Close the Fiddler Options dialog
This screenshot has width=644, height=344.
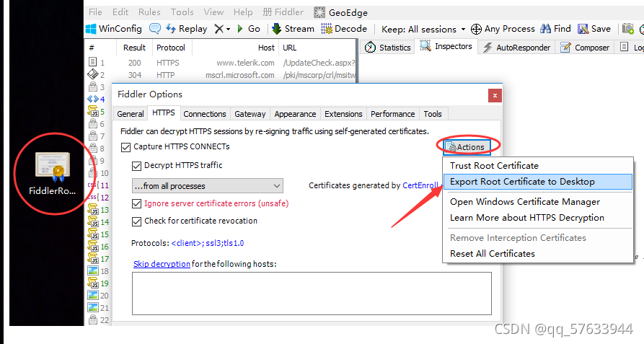pyautogui.click(x=495, y=96)
